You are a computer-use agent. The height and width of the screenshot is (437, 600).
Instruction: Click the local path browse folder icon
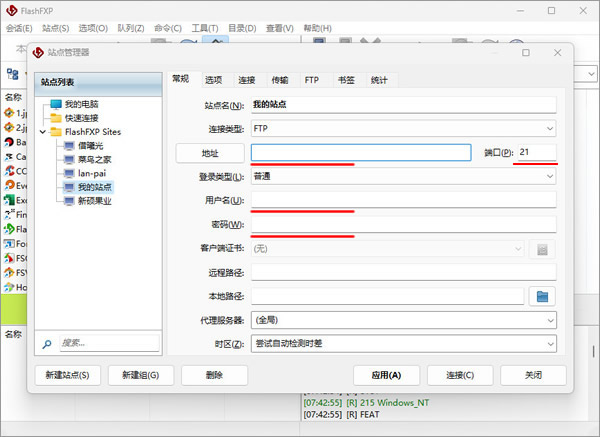point(542,296)
